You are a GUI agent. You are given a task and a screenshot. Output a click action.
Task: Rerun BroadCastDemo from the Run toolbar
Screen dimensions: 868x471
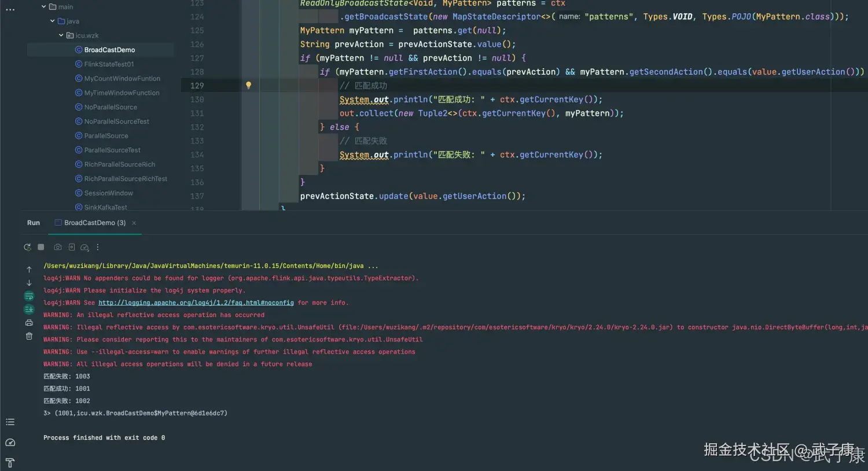coord(27,247)
